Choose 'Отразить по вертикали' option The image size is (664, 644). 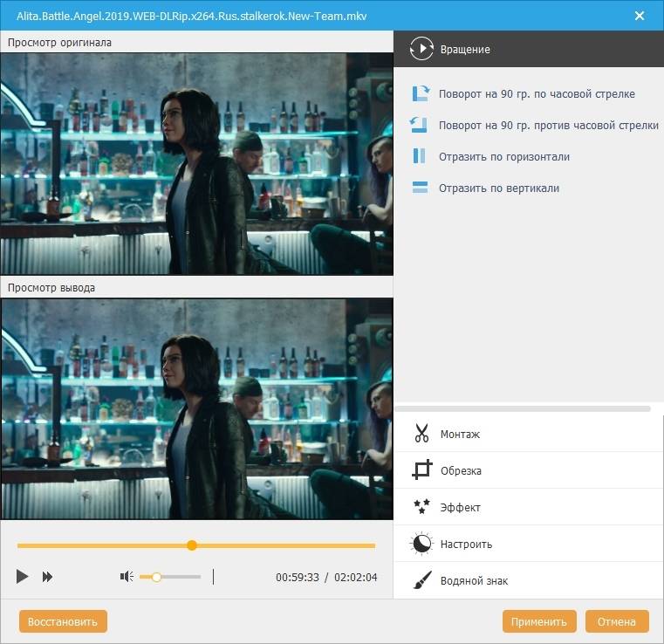point(499,188)
